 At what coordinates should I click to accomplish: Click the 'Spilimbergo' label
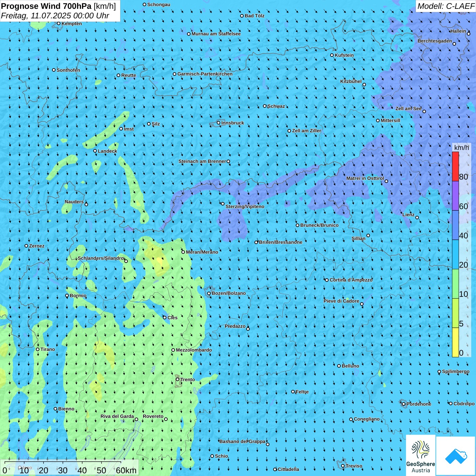(x=456, y=371)
